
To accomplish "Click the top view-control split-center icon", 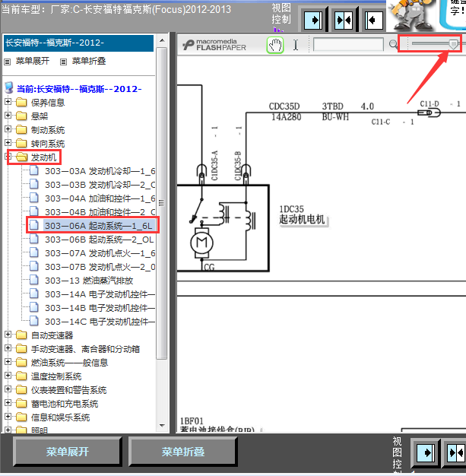I will pyautogui.click(x=344, y=20).
